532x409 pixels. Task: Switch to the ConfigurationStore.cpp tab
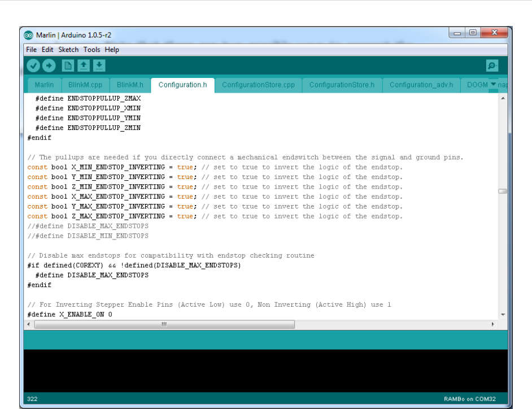coord(258,85)
